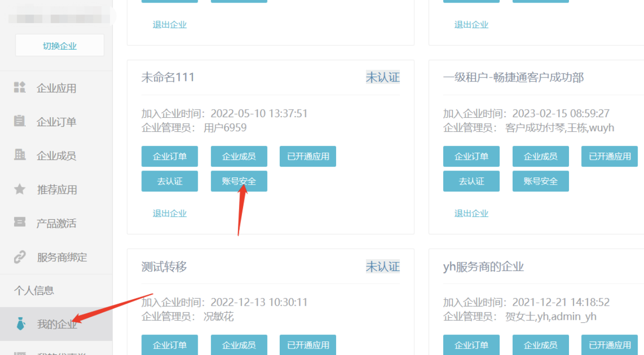Click 去认证 for 一级租户-畅捷通客户成功部
Image resolution: width=644 pixels, height=355 pixels.
pos(471,181)
